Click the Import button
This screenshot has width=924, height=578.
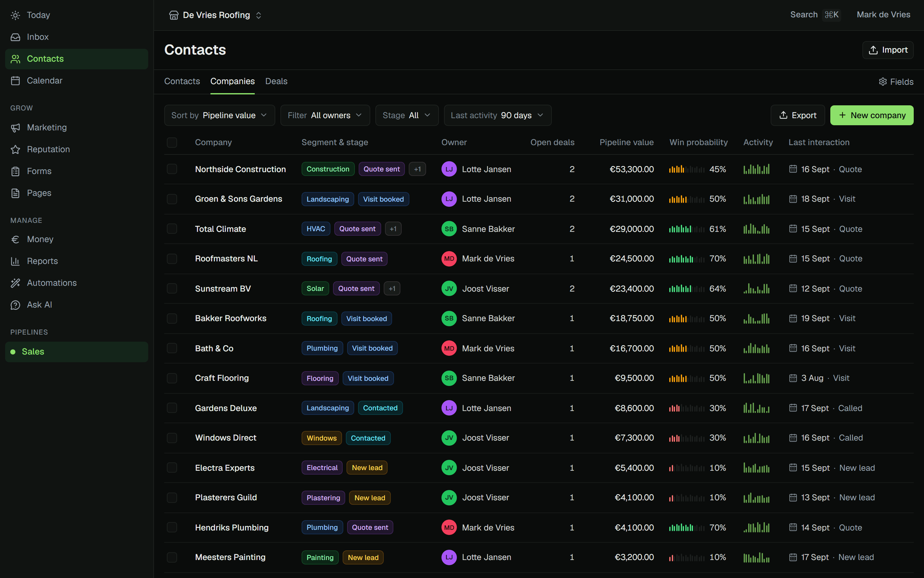[x=888, y=50]
